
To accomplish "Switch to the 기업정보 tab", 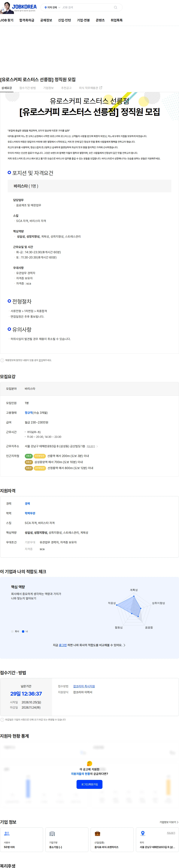I will (48, 88).
